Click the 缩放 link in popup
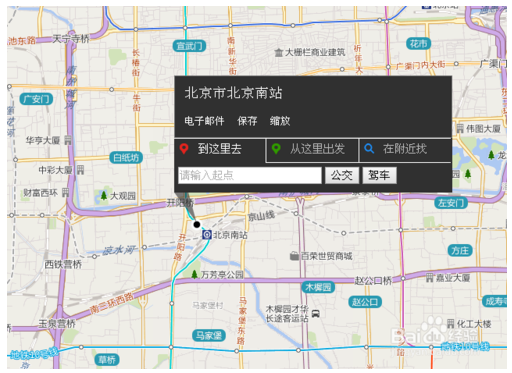 tap(280, 121)
